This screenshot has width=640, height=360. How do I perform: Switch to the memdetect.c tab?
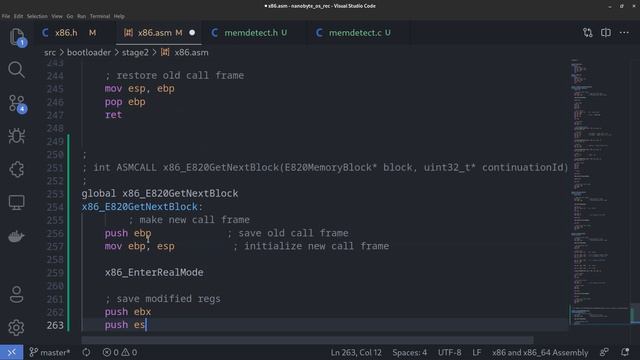point(359,33)
